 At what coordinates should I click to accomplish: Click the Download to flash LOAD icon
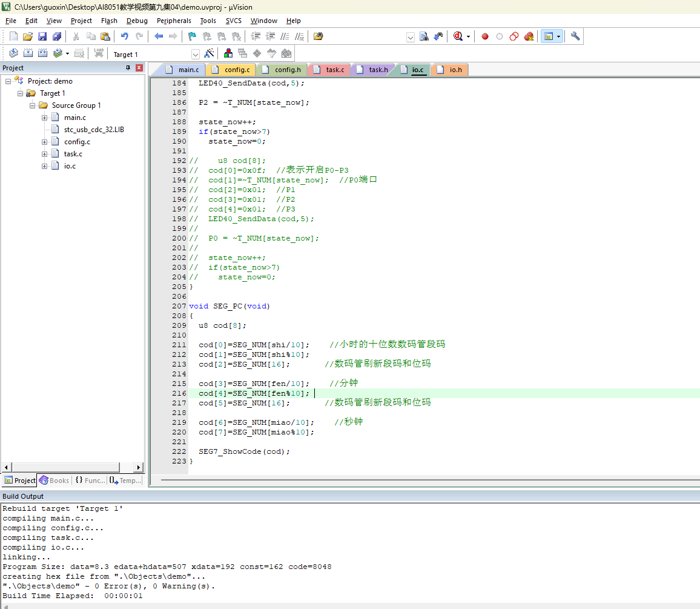coord(99,53)
